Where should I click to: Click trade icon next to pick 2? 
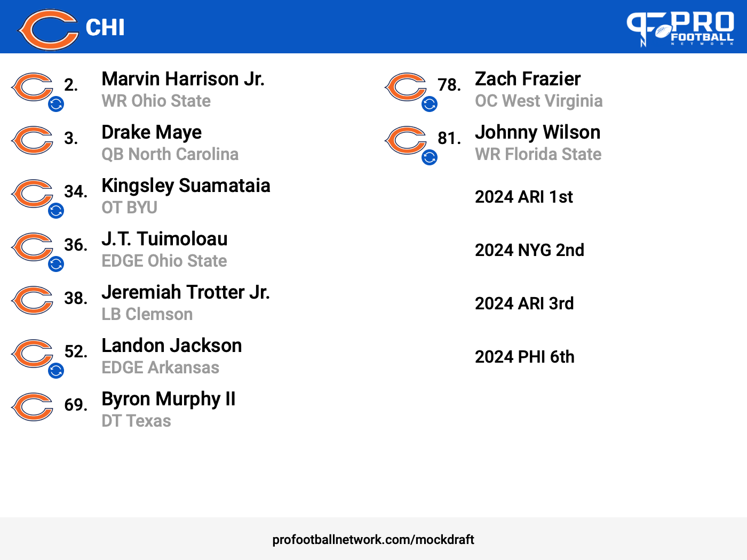[56, 104]
